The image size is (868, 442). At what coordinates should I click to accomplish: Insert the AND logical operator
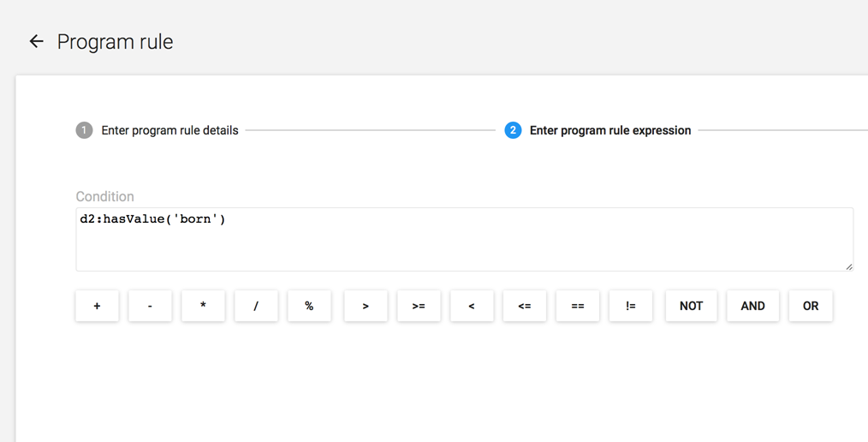tap(752, 306)
